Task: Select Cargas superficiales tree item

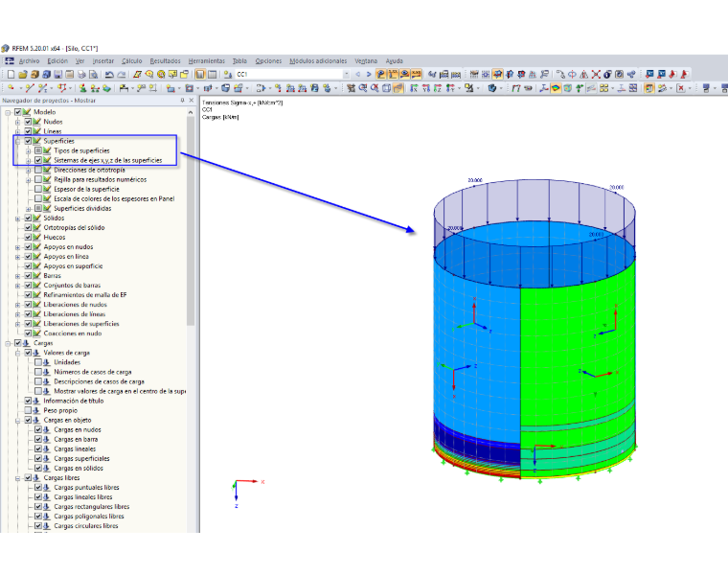Action: click(81, 458)
